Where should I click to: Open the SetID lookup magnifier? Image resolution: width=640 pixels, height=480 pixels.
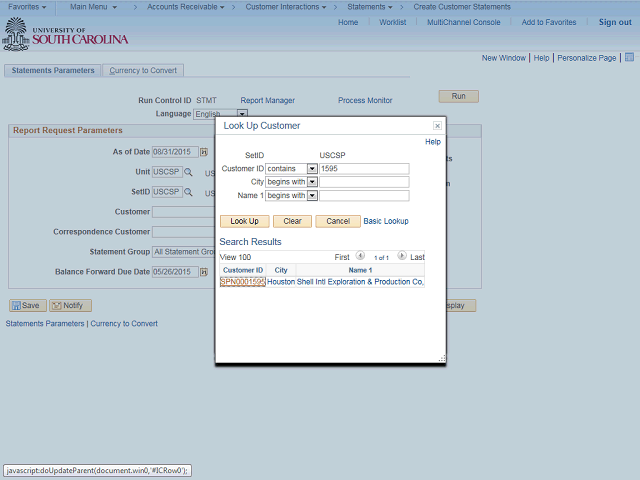(188, 192)
